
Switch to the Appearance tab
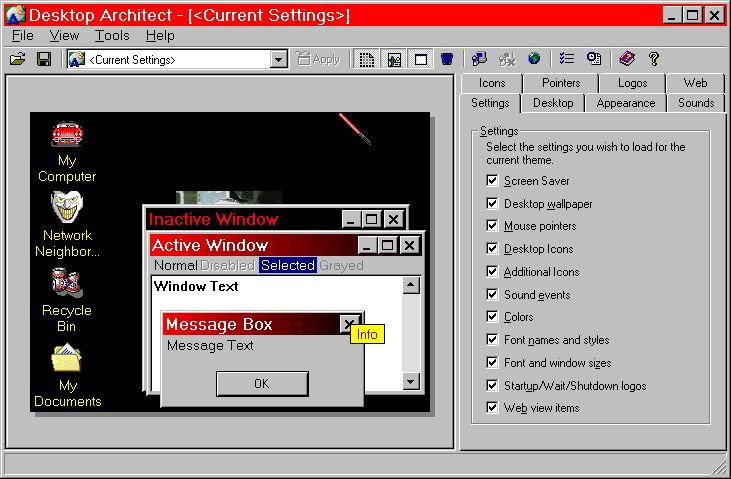pos(626,103)
